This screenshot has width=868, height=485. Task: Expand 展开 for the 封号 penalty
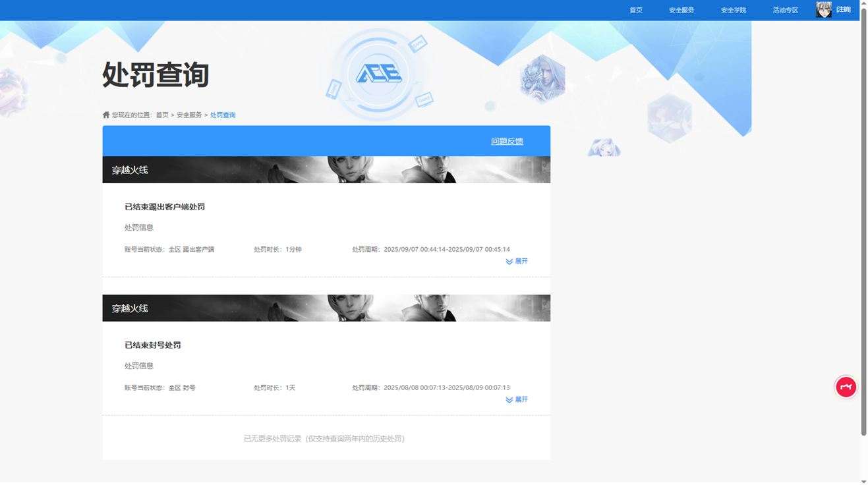pos(517,400)
